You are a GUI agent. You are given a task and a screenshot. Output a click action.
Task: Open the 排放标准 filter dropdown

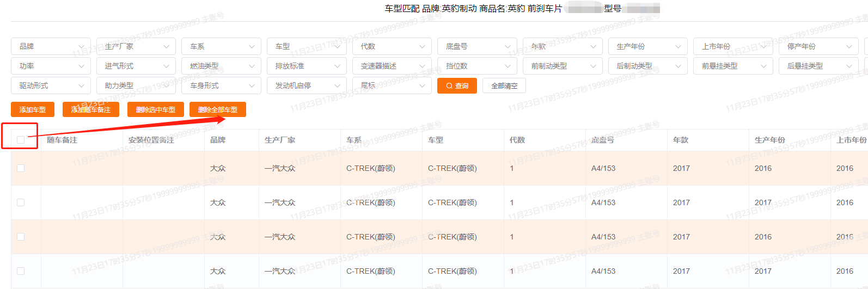point(307,66)
